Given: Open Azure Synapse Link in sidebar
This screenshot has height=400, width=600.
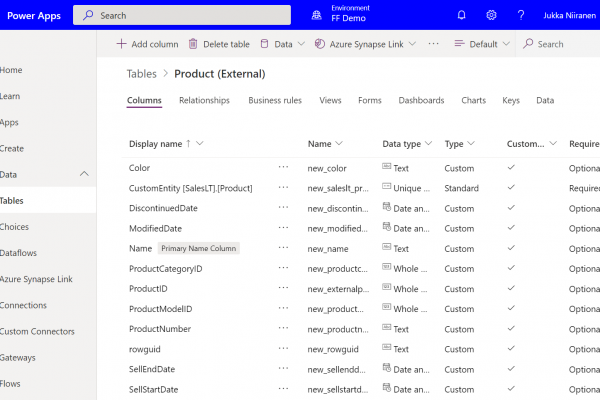Looking at the screenshot, I should 36,279.
